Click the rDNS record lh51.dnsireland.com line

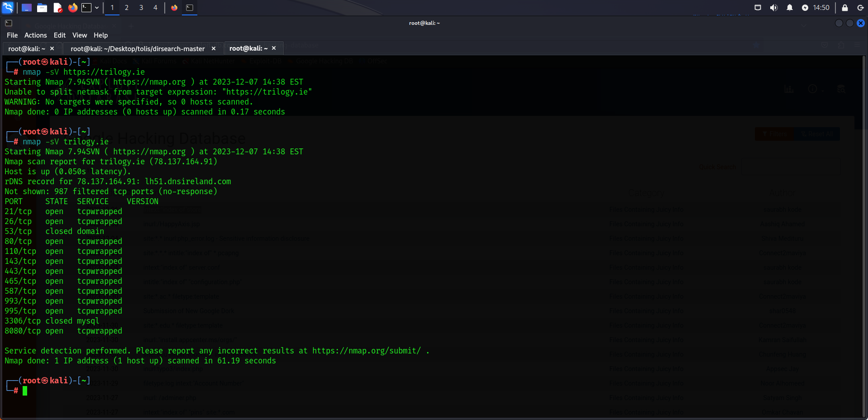[x=118, y=181]
